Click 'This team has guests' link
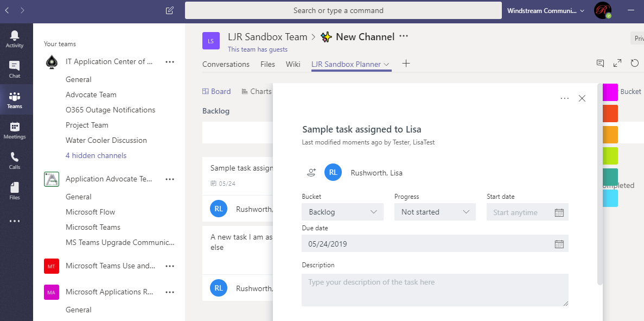Viewport: 644px width, 321px height. click(258, 49)
